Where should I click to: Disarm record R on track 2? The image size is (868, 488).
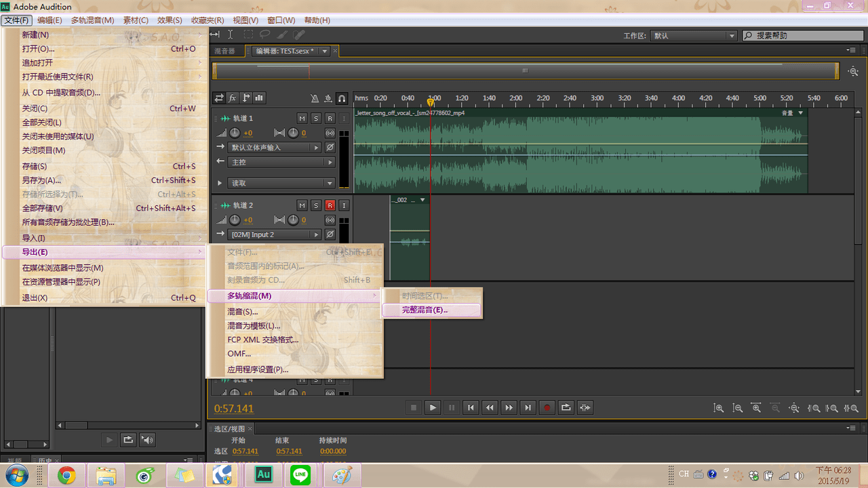(330, 205)
